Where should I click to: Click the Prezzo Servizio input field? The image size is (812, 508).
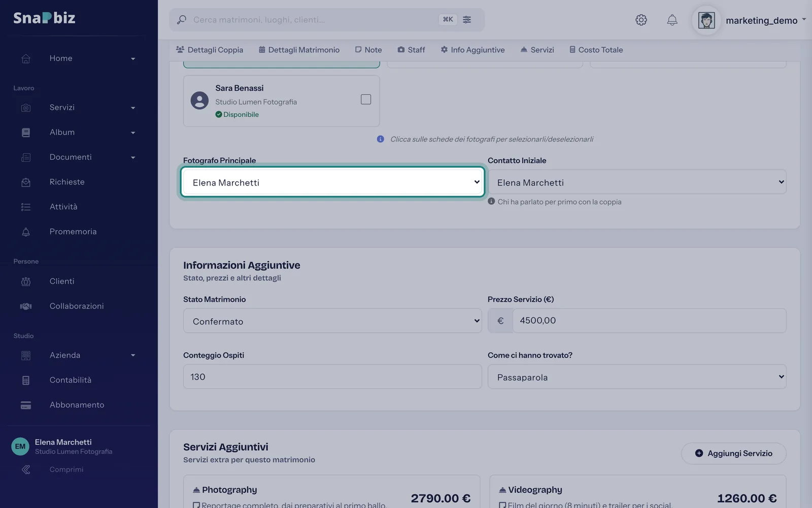point(649,321)
